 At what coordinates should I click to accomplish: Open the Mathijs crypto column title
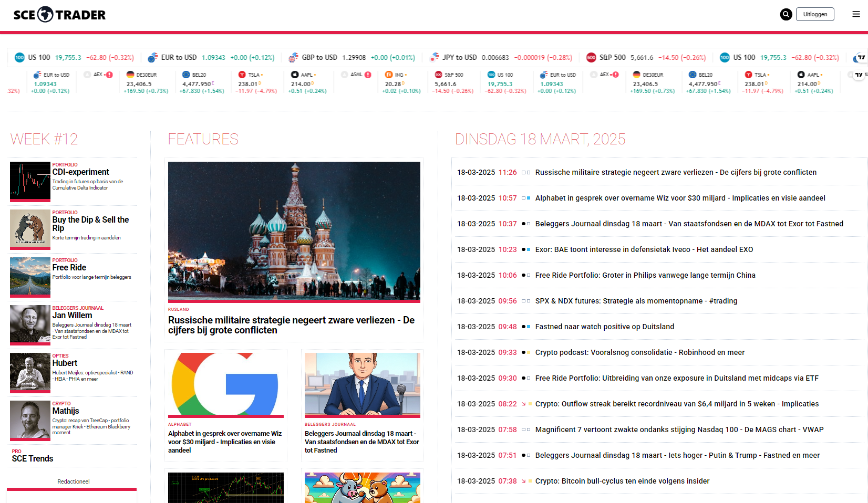[66, 411]
